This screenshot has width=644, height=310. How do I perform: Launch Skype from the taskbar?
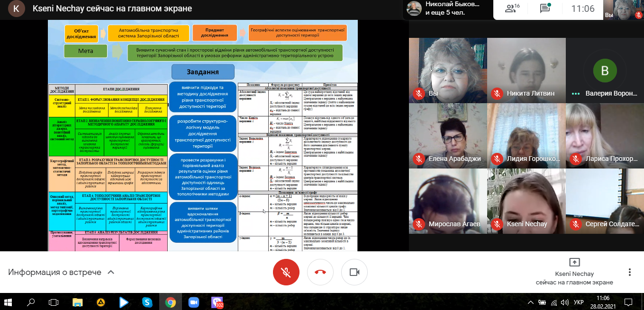click(x=147, y=301)
